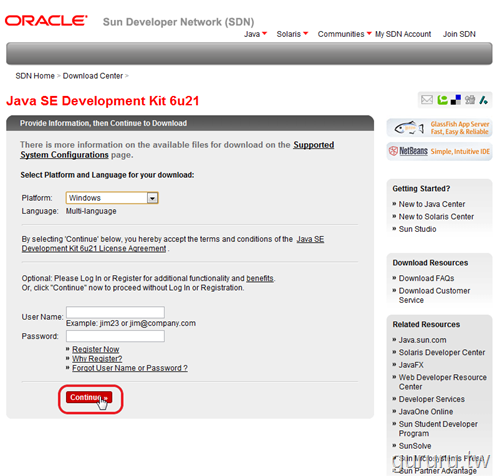Open JavaFX related resource

click(x=411, y=365)
